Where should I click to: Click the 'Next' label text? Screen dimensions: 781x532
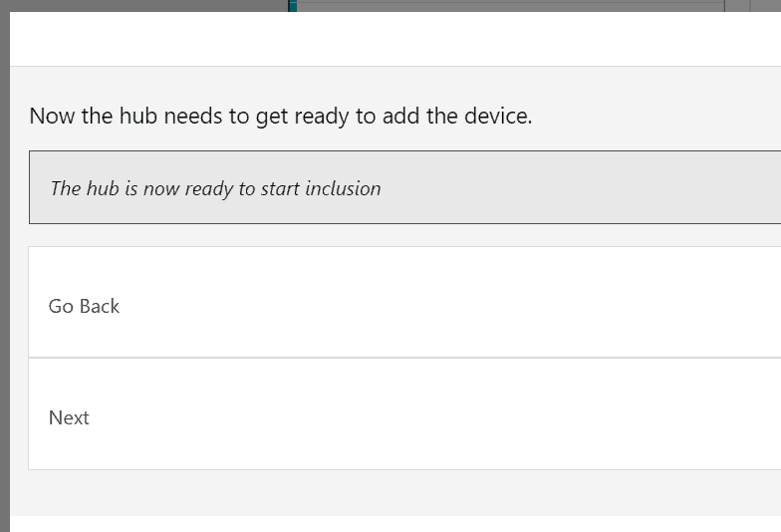click(69, 418)
